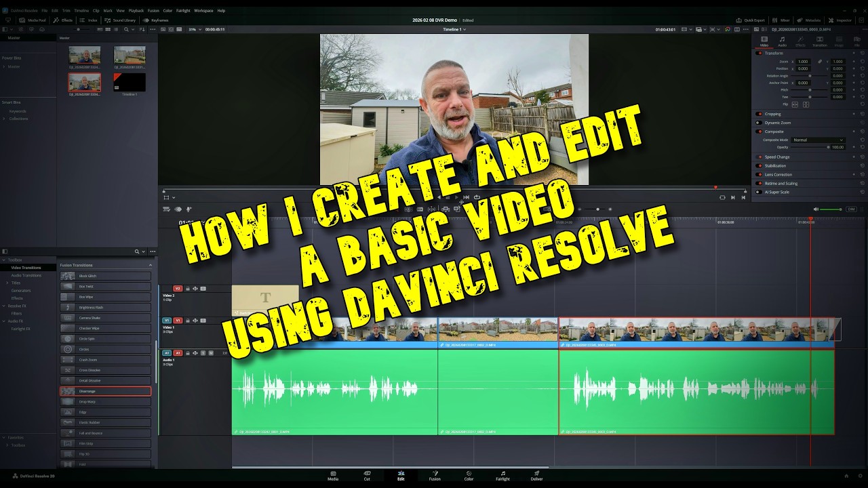868x488 pixels.
Task: Select the Cross Dissolve transition
Action: [x=105, y=370]
